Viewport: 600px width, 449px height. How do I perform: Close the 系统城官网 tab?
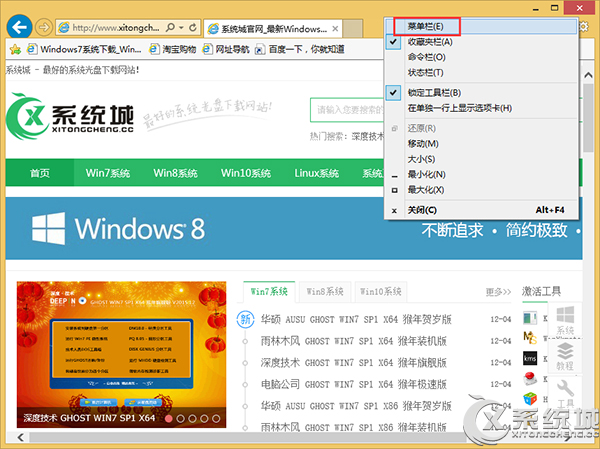pyautogui.click(x=335, y=29)
